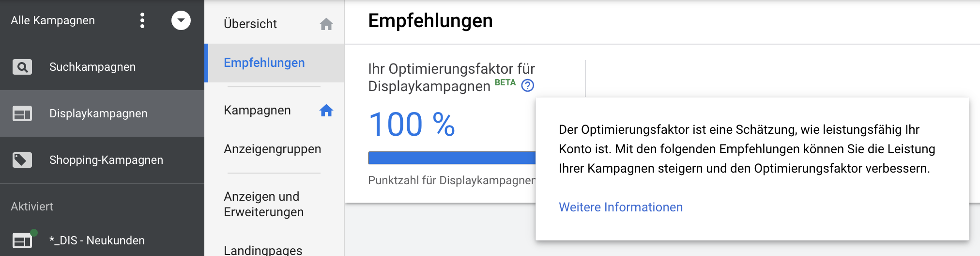Click the gray home icon next to Übersicht

(326, 24)
